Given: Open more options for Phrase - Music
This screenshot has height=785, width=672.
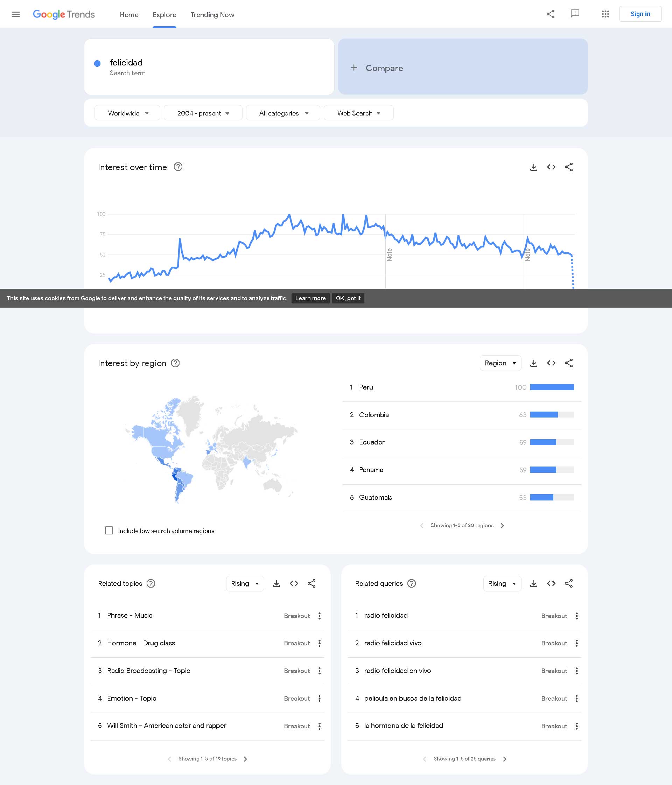Looking at the screenshot, I should (319, 616).
